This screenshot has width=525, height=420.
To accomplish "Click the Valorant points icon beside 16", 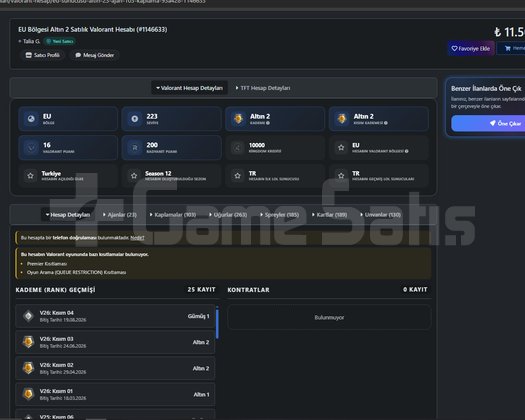I will point(31,148).
